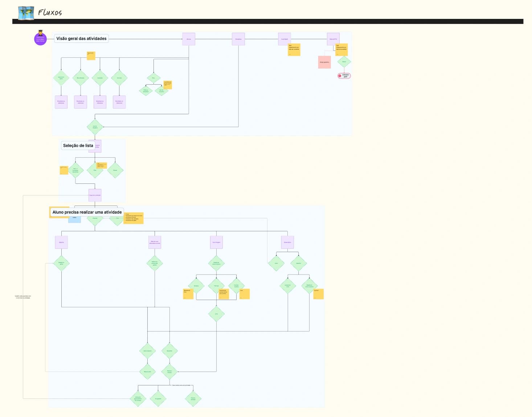
Task: Select the 'Visão geral das atividades' section label
Action: point(81,39)
